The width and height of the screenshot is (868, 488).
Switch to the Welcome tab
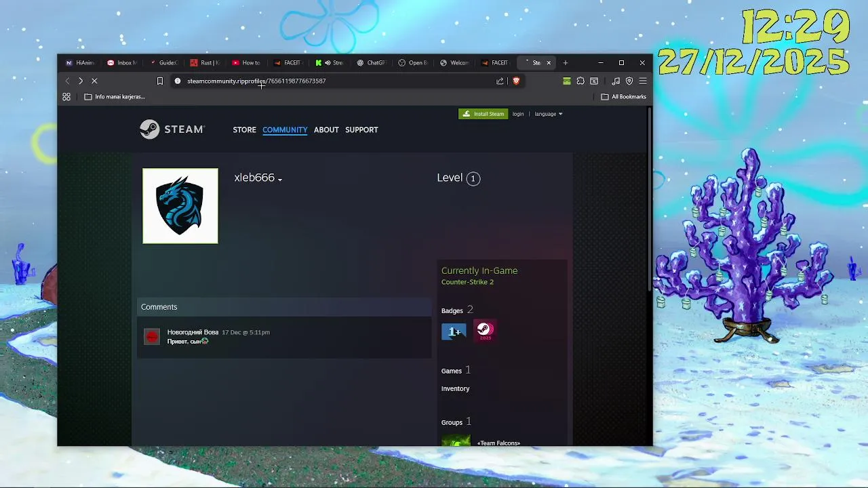pyautogui.click(x=454, y=63)
